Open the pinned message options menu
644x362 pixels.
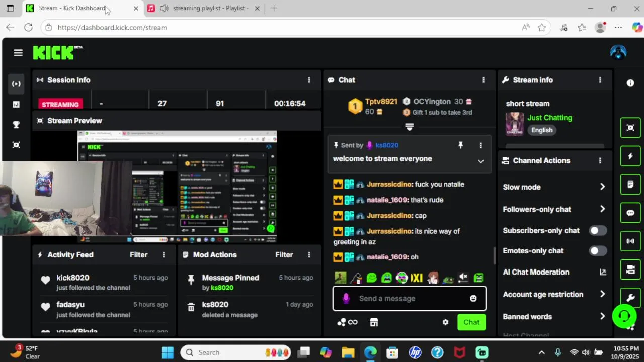(480, 145)
